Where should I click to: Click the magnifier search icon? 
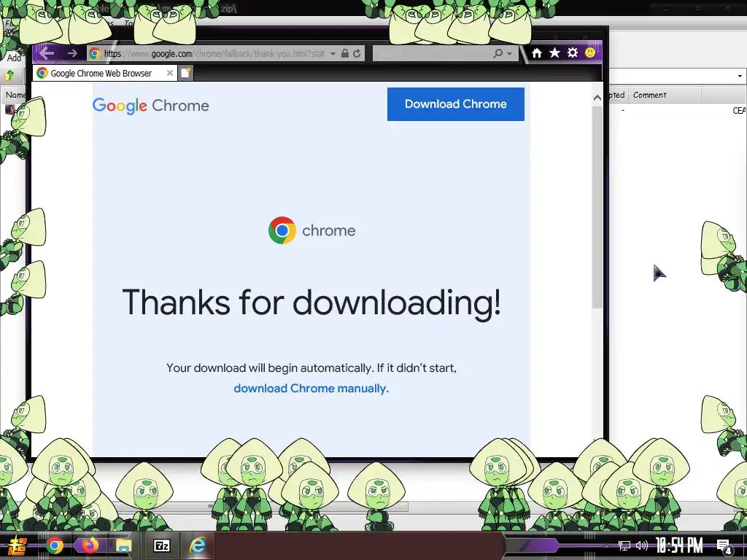pyautogui.click(x=498, y=53)
